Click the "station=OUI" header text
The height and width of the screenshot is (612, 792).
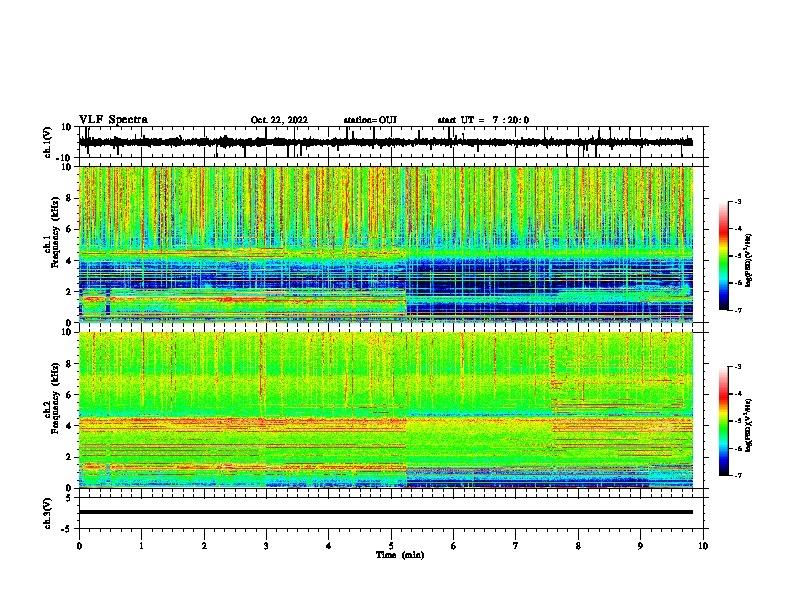click(x=370, y=120)
